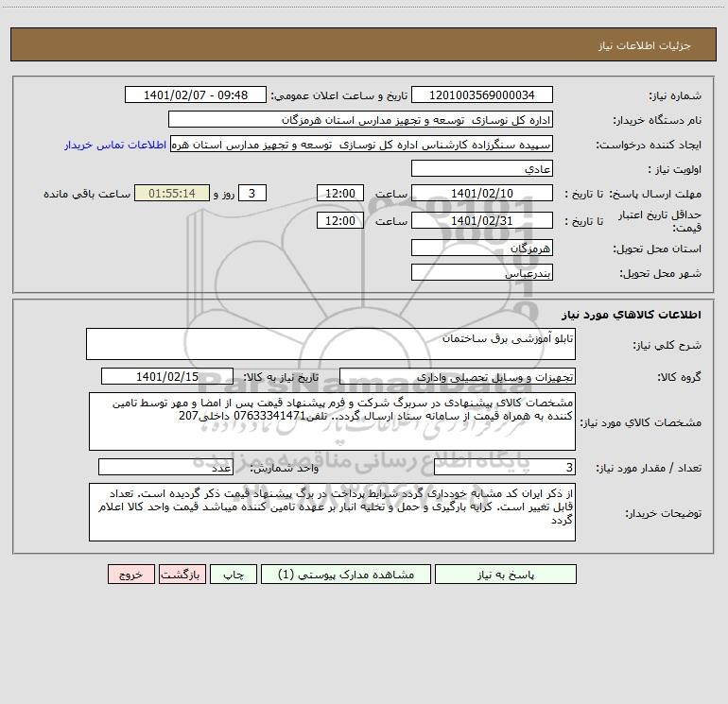Click the quantity field showing 3

point(505,467)
